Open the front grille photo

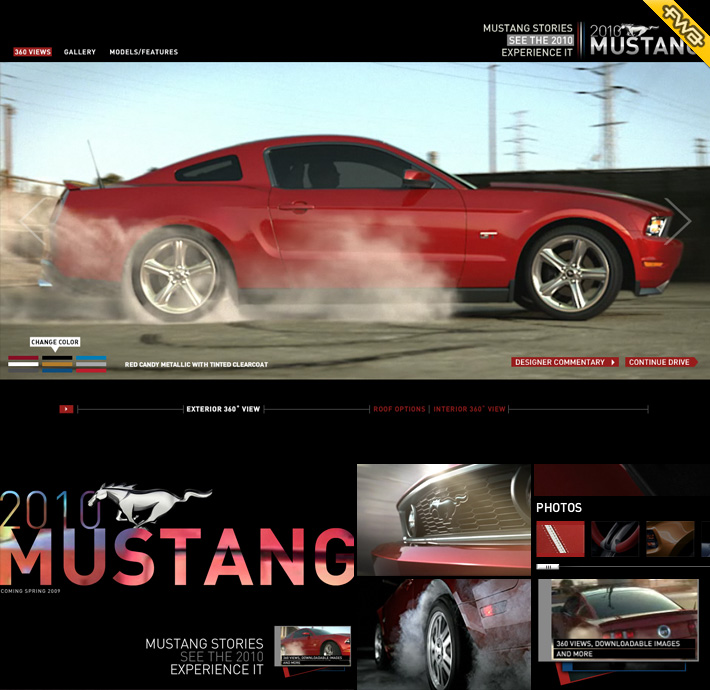click(444, 520)
